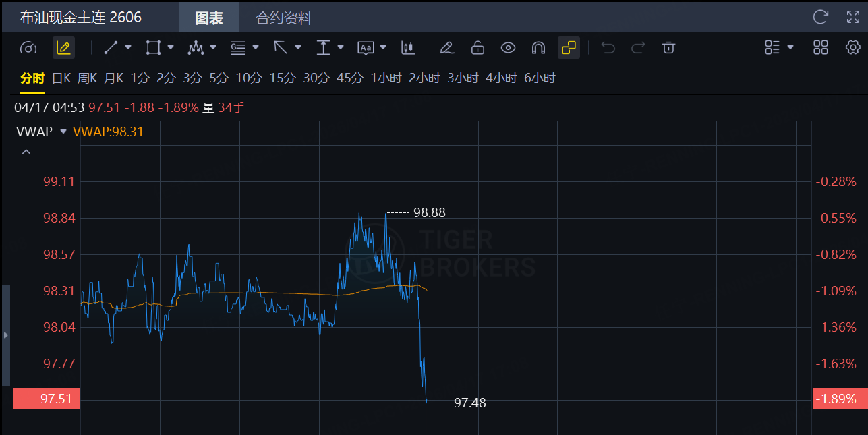The image size is (868, 435).
Task: Click the current price label 97.51
Action: click(x=47, y=399)
